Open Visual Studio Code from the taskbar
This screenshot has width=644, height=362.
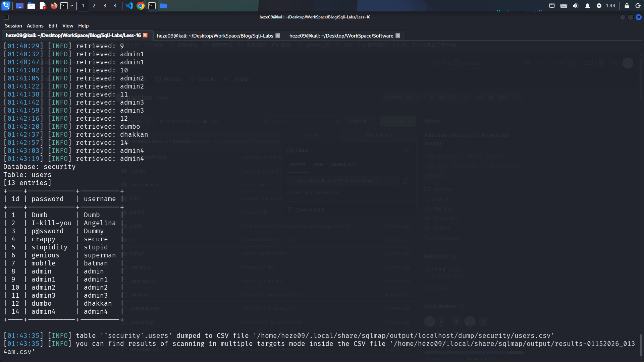coord(129,6)
